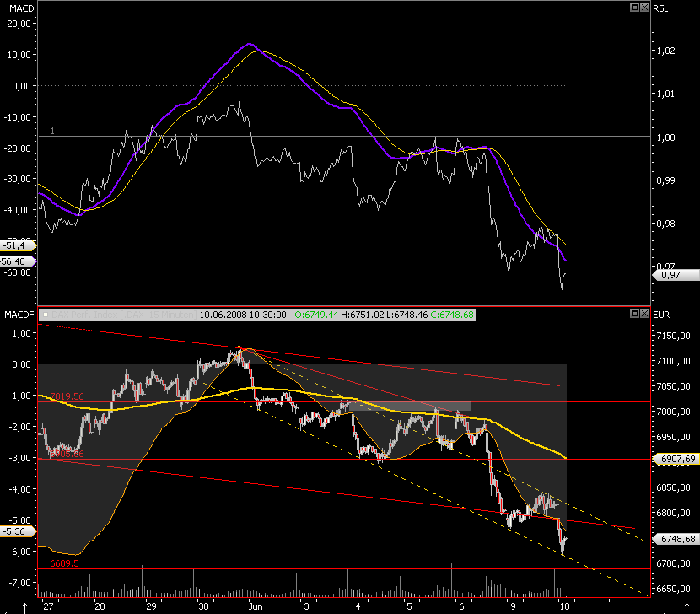Image resolution: width=700 pixels, height=614 pixels.
Task: Click the Jun date label on time axis
Action: tap(256, 606)
